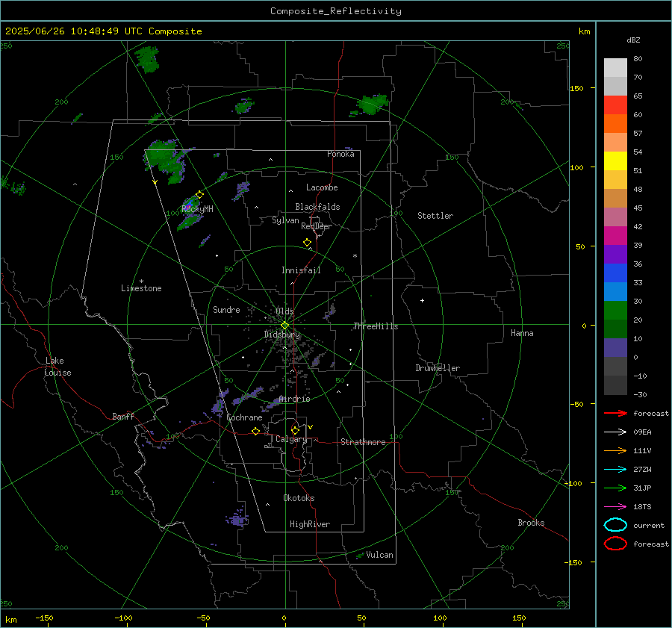This screenshot has width=672, height=628.
Task: Click the RedDeer city label
Action: point(317,226)
